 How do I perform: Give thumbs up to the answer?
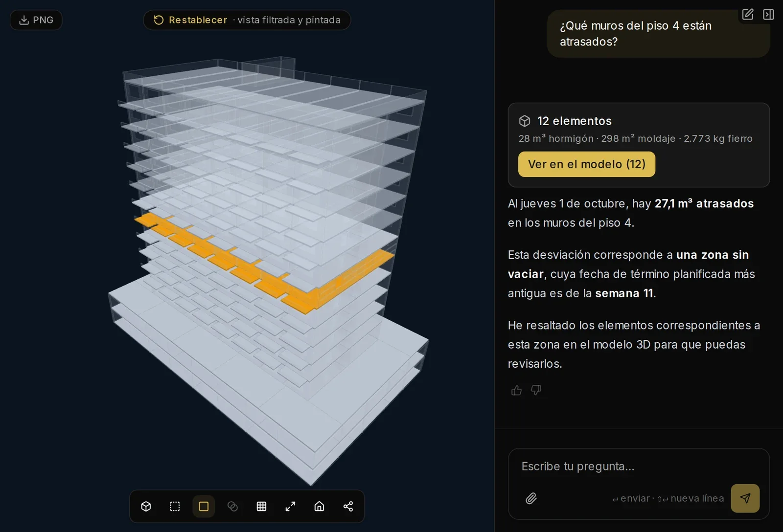click(516, 390)
